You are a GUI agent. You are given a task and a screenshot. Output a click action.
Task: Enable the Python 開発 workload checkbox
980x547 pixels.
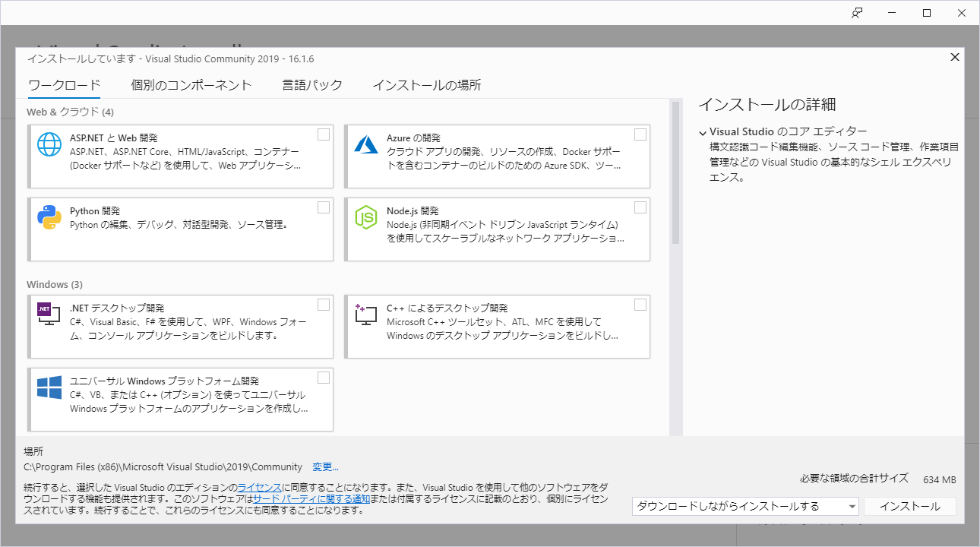tap(324, 207)
